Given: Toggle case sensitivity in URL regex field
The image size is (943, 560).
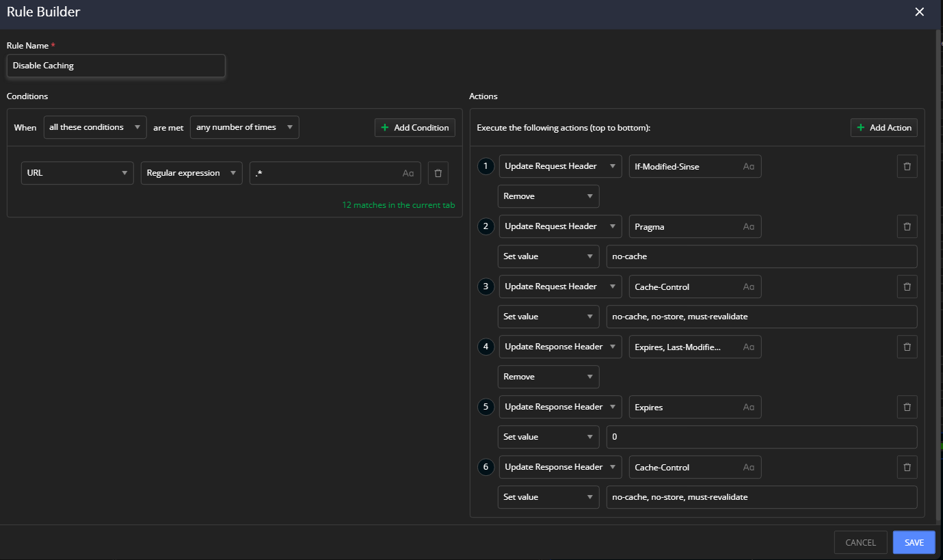Looking at the screenshot, I should click(x=408, y=174).
